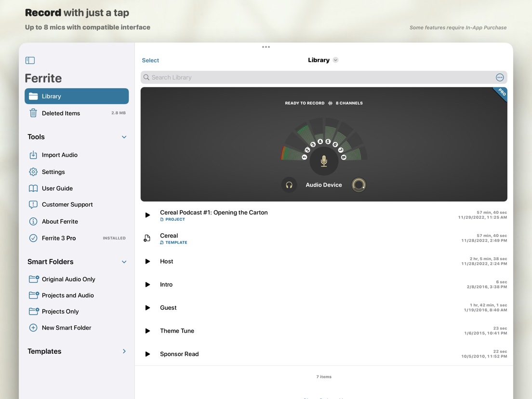Click the Templates header label
The width and height of the screenshot is (532, 399).
click(x=44, y=351)
